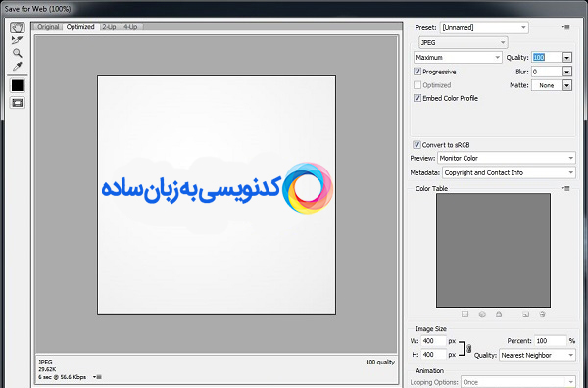
Task: Click the image Height field
Action: click(x=433, y=355)
